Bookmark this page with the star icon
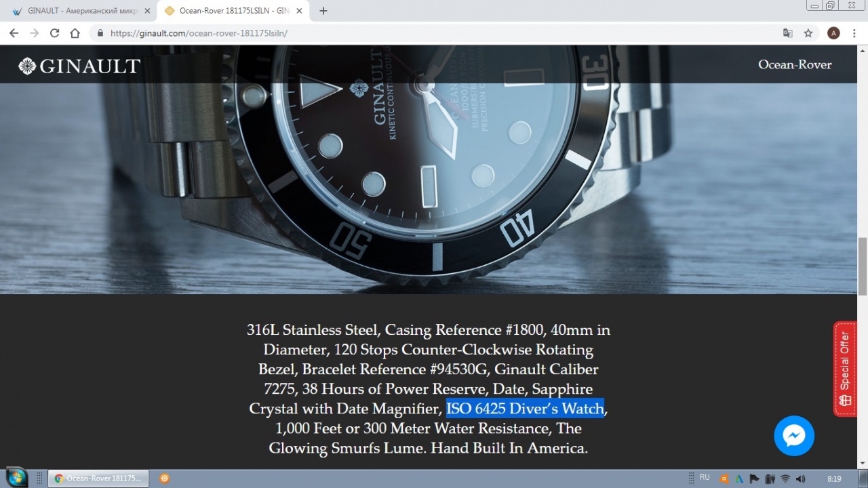868x488 pixels. pyautogui.click(x=808, y=33)
